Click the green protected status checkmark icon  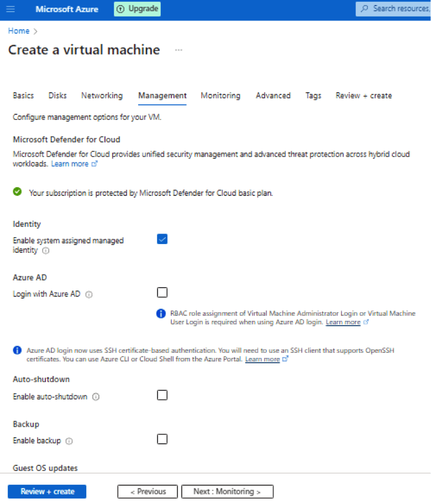pos(18,193)
